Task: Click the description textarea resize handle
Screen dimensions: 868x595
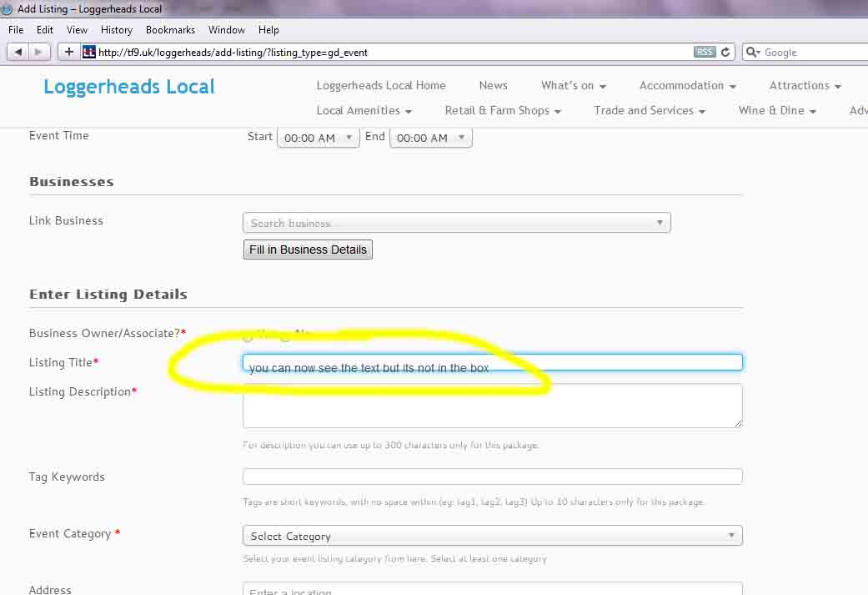Action: (737, 423)
